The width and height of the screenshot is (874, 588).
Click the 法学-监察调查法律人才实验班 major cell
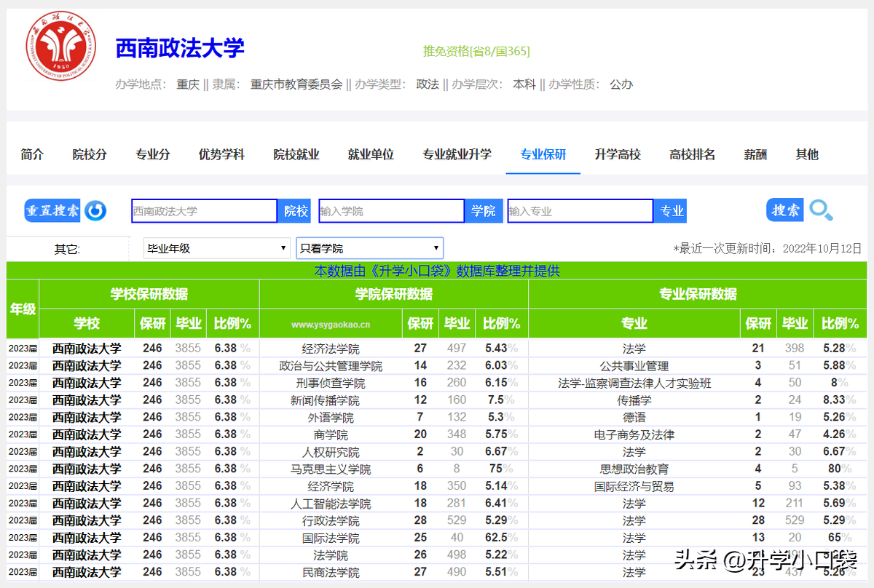click(634, 383)
